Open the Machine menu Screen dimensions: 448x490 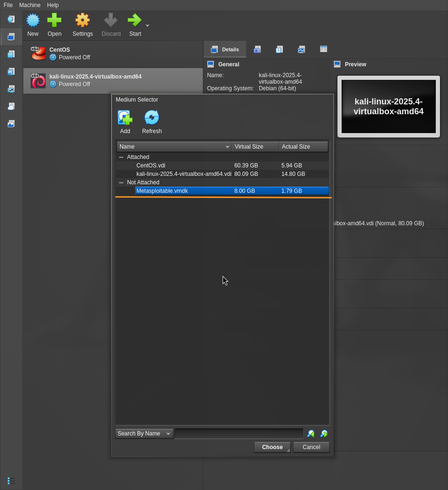[x=30, y=5]
